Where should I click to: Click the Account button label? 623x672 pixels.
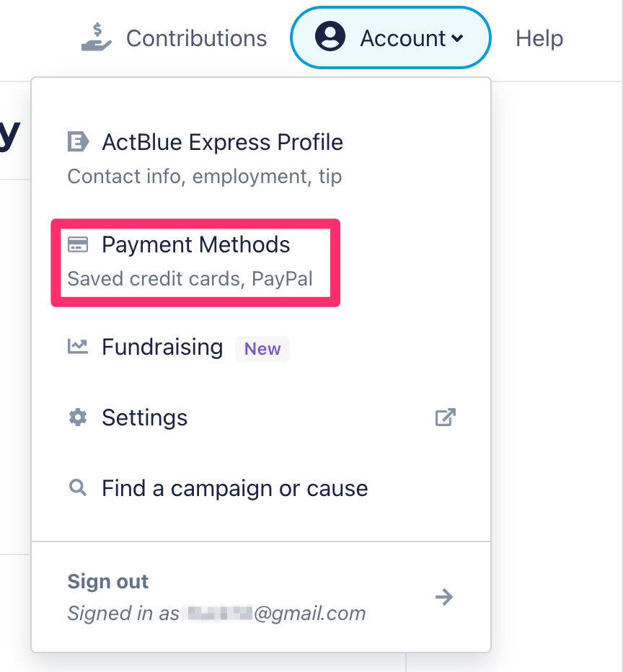pos(402,38)
